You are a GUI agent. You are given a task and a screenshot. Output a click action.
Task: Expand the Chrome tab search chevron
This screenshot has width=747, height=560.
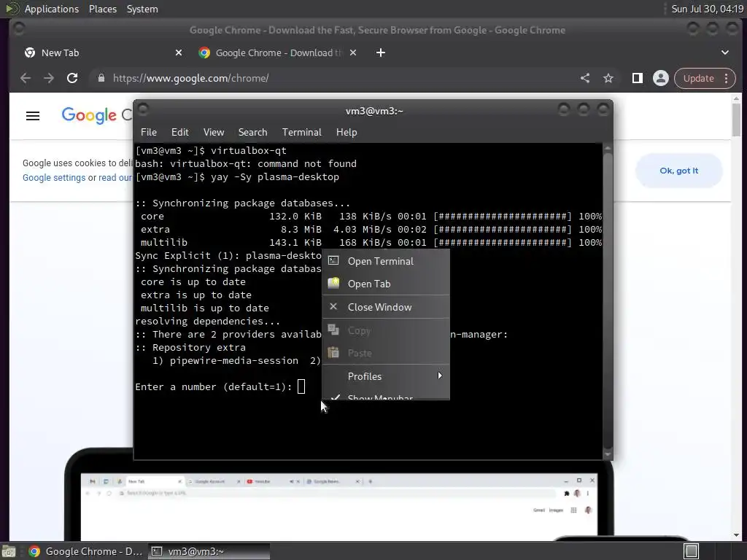point(724,52)
